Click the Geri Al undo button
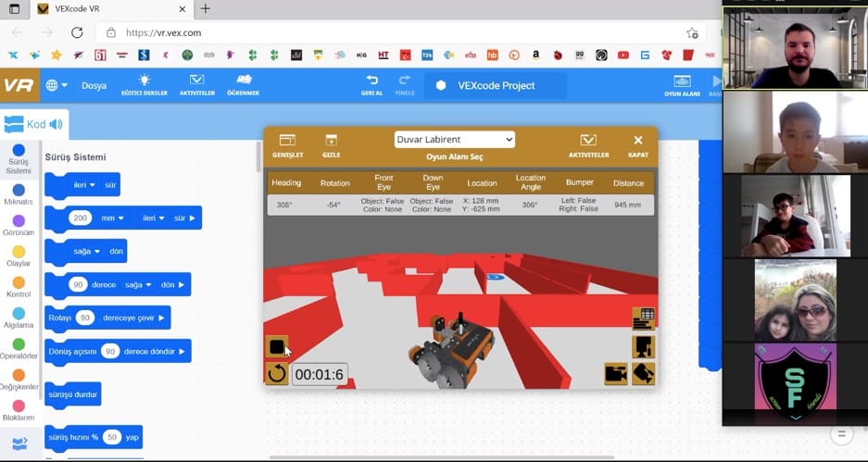The image size is (868, 462). coord(372,85)
